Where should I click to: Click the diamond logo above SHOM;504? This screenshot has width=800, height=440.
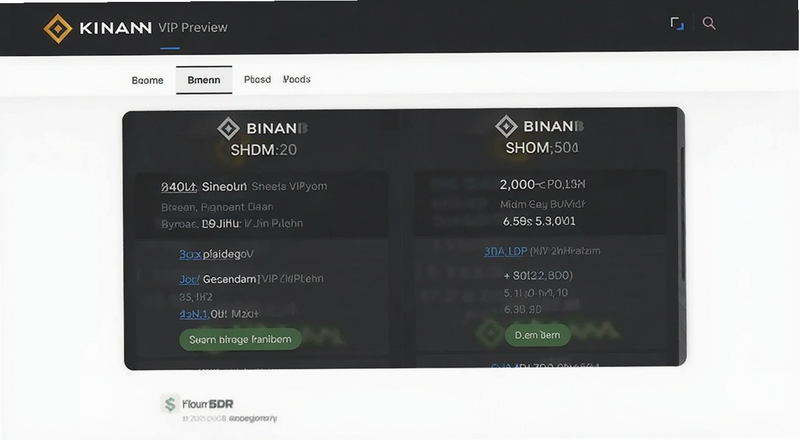506,126
